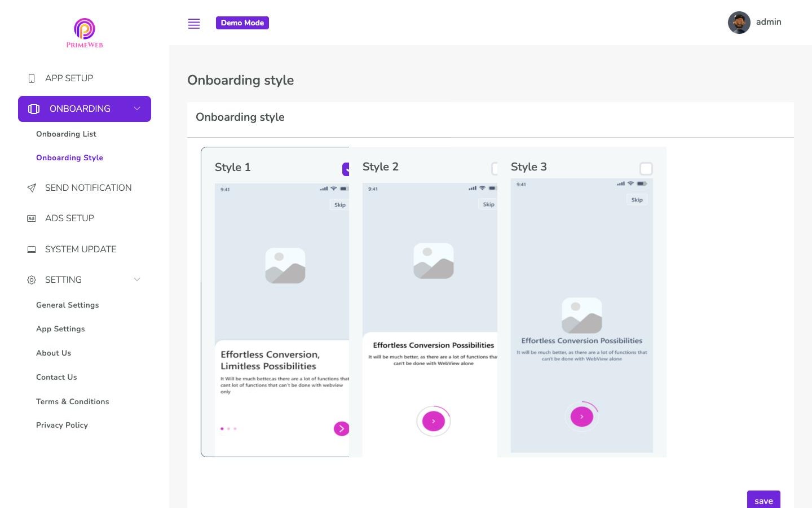This screenshot has height=508, width=812.
Task: Uncheck the Style 1 checkbox
Action: [346, 169]
